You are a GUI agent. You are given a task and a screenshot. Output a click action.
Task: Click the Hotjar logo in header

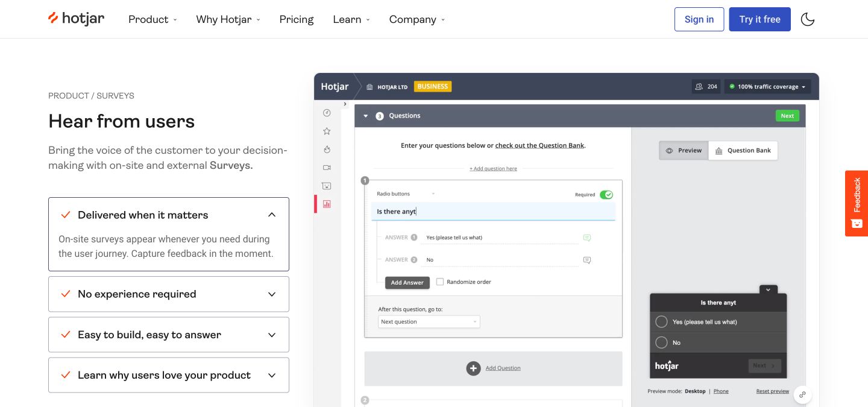pyautogui.click(x=77, y=19)
